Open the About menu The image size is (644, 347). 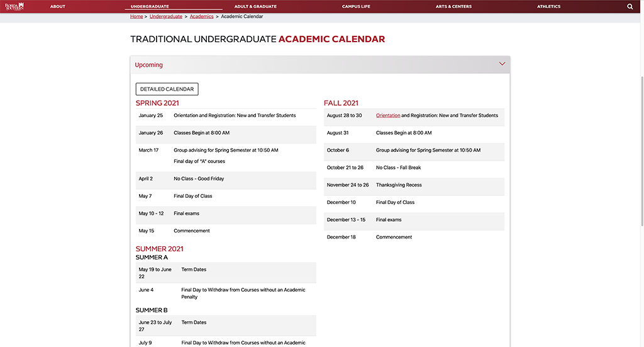(57, 6)
